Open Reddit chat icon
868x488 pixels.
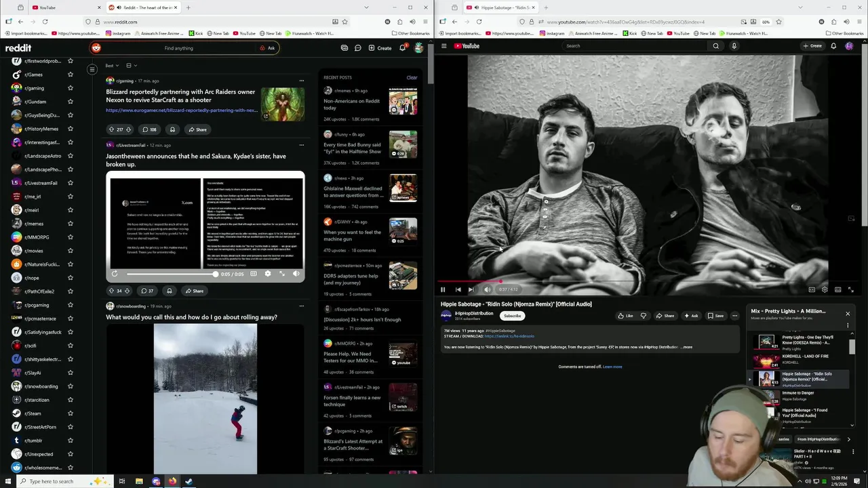click(357, 48)
